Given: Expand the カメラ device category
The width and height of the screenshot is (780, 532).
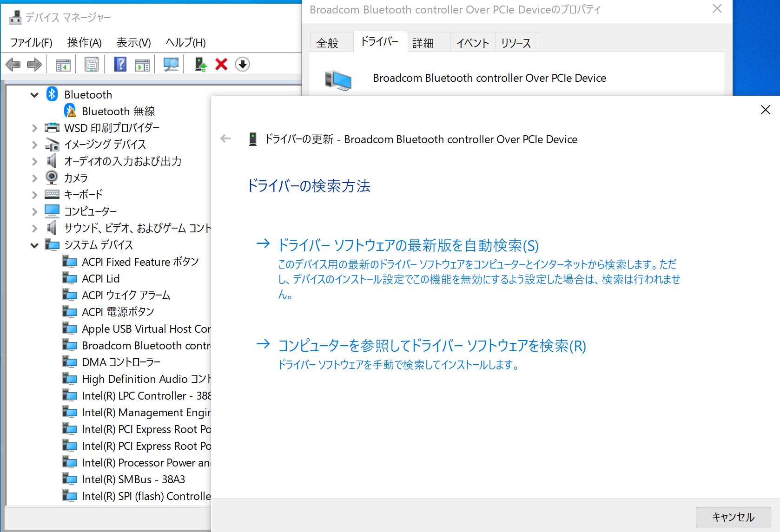Looking at the screenshot, I should tap(34, 178).
